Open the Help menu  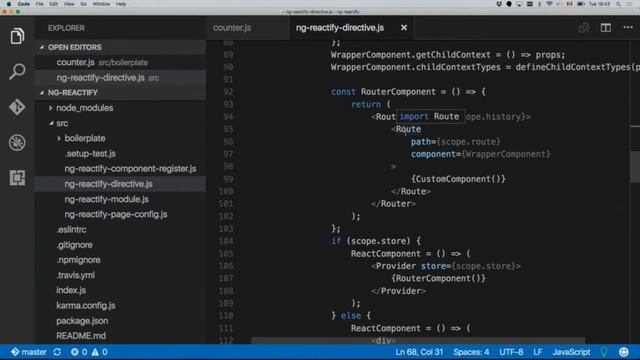tap(121, 4)
